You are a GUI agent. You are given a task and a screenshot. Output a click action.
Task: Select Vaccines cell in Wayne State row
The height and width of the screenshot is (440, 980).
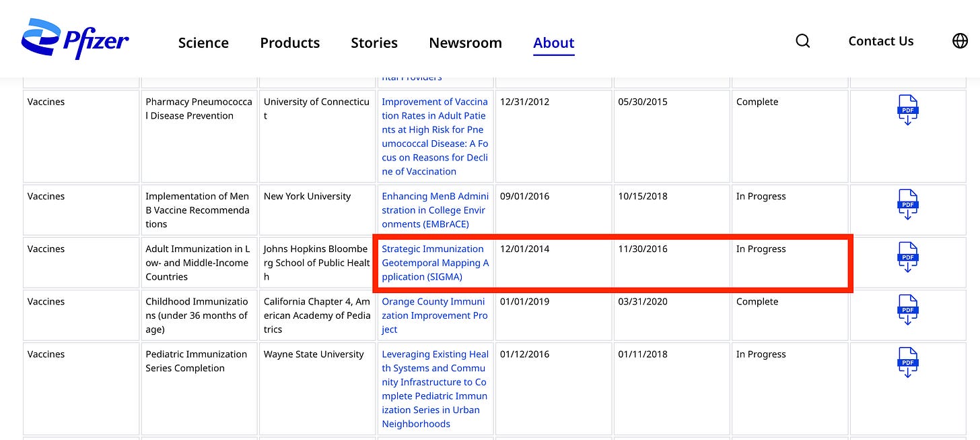click(81, 389)
